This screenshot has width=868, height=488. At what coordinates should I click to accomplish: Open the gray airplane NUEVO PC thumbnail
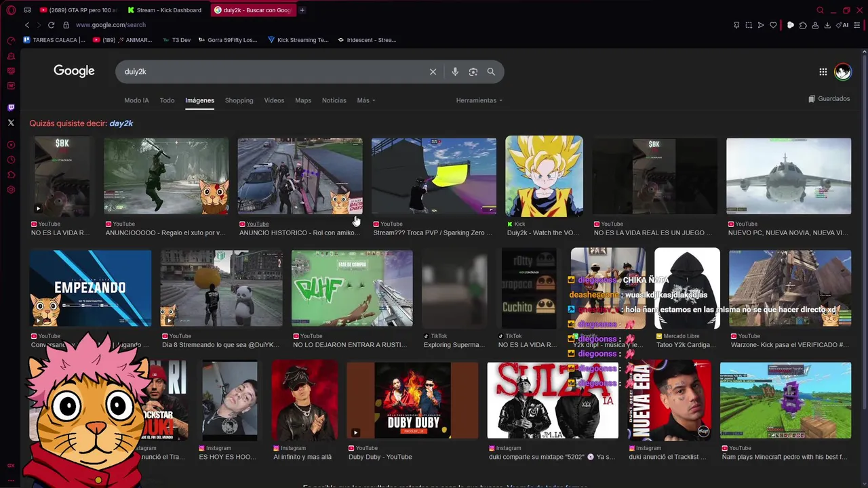[789, 176]
